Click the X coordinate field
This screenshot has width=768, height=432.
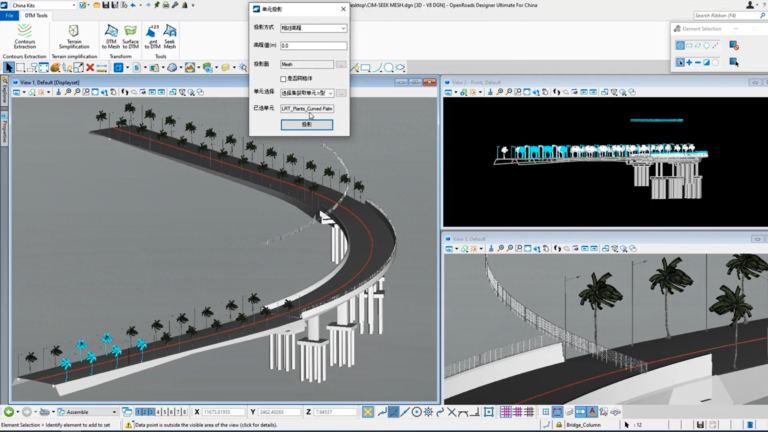click(x=223, y=412)
